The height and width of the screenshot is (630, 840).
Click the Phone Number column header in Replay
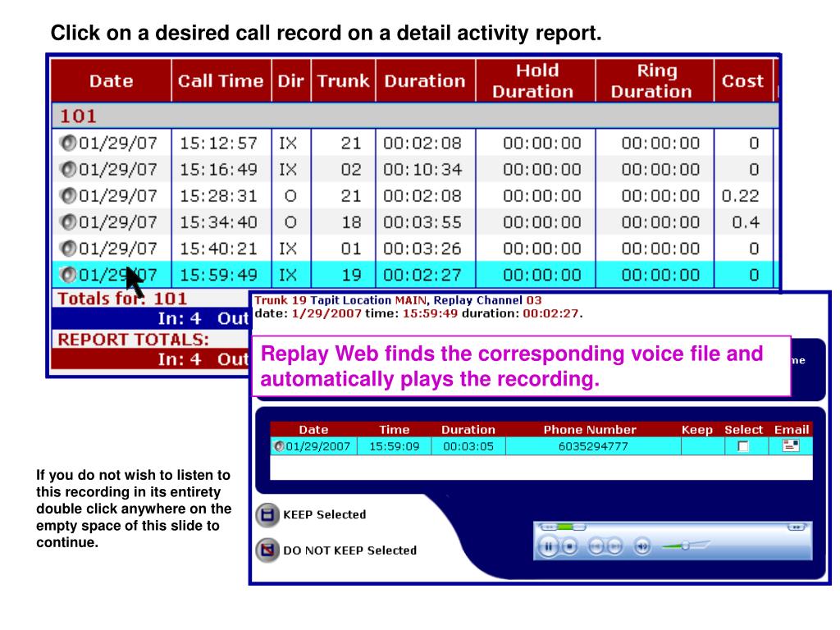(589, 429)
